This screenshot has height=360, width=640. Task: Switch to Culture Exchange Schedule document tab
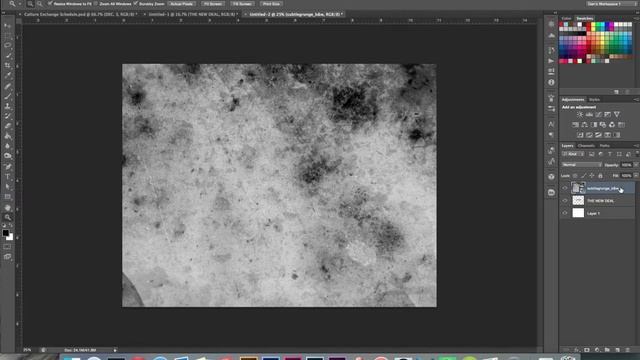click(80, 14)
